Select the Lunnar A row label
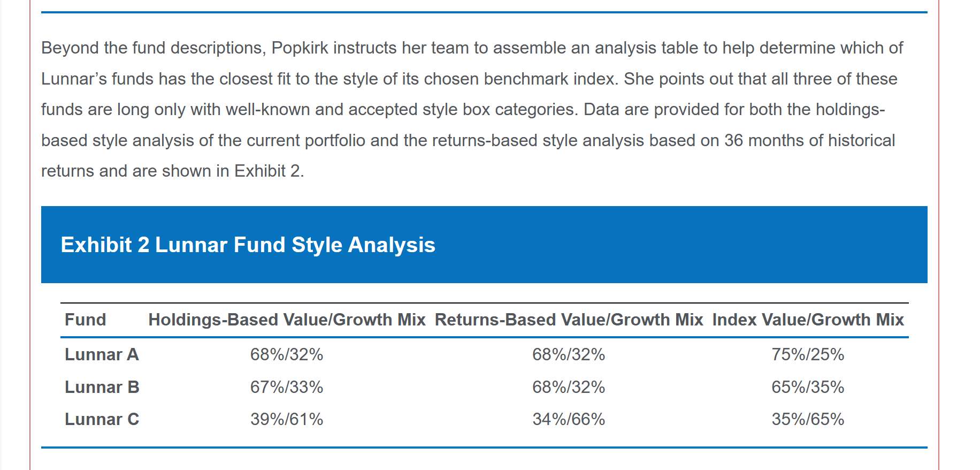 (102, 354)
